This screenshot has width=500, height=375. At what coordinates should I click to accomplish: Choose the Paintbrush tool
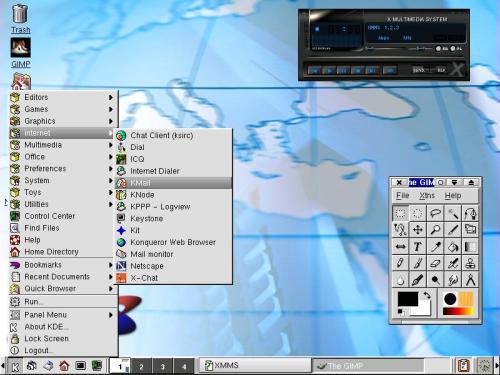(417, 263)
